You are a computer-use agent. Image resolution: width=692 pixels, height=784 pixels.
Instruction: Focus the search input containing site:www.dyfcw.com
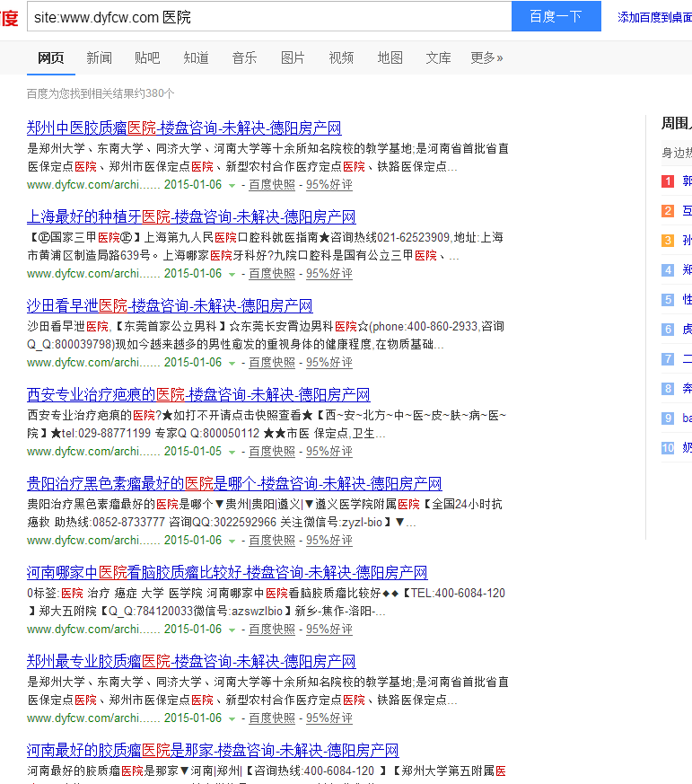coord(269,16)
